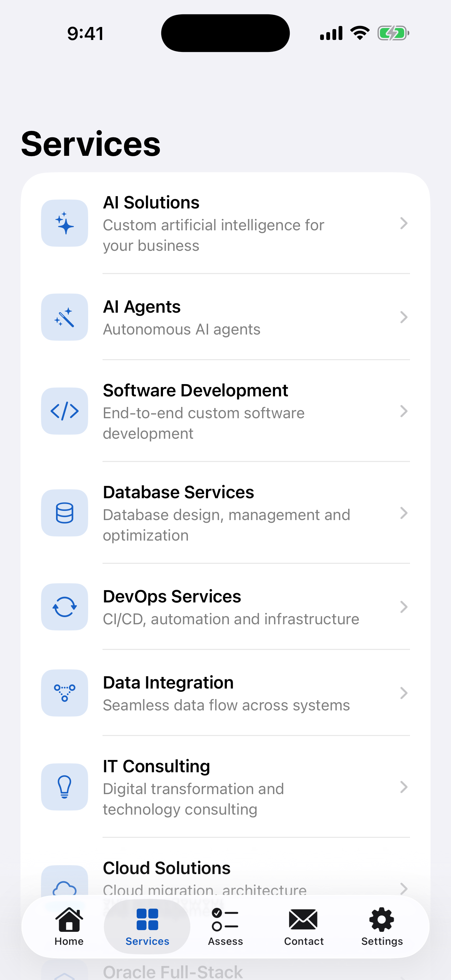Image resolution: width=451 pixels, height=980 pixels.
Task: Tap 'Database design, management and optimization' text
Action: click(226, 525)
